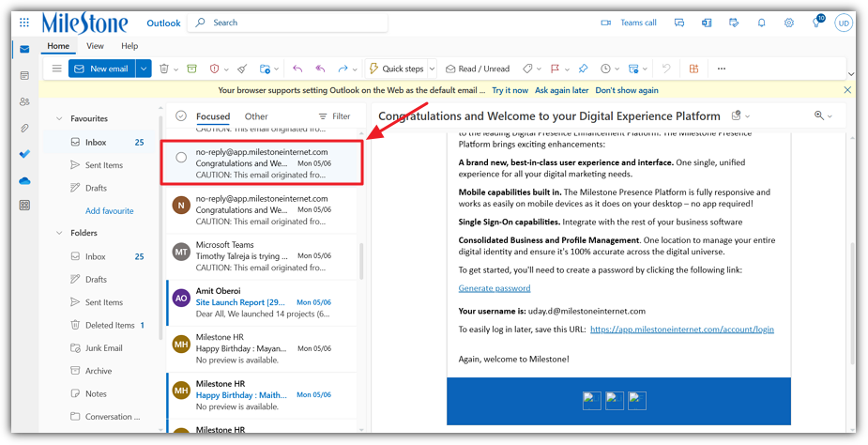Viewport: 868px width, 445px height.
Task: Click the Flag icon in toolbar
Action: click(555, 69)
